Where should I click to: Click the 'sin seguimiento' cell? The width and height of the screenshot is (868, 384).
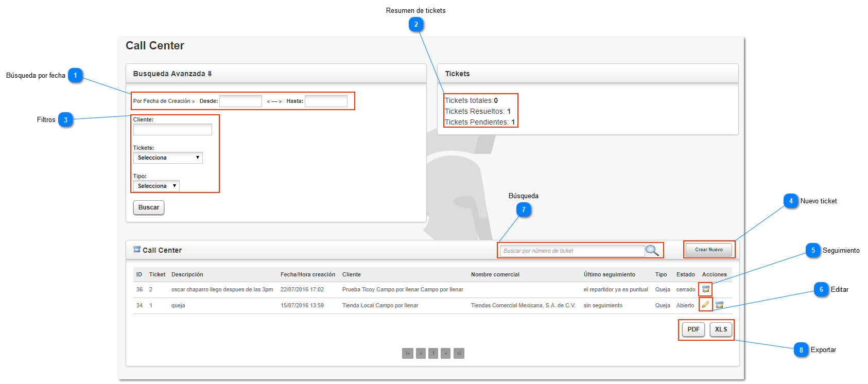[603, 305]
